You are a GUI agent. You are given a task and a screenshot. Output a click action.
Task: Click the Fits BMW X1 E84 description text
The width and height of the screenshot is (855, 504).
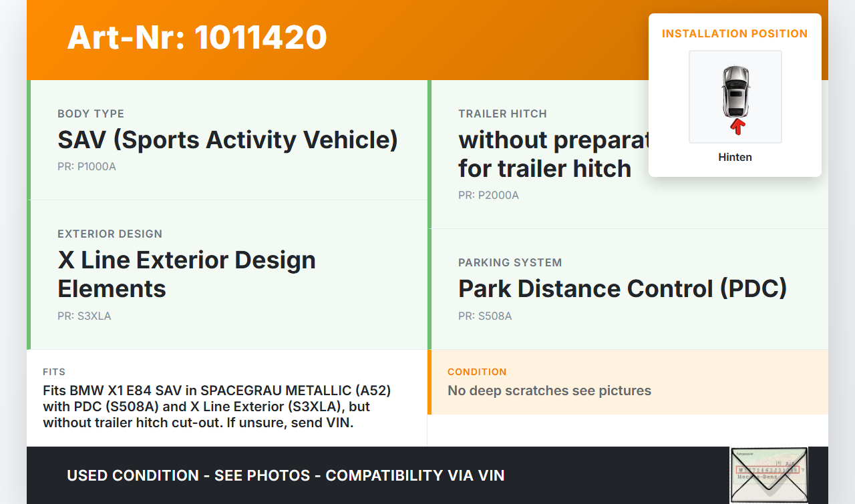pyautogui.click(x=216, y=406)
